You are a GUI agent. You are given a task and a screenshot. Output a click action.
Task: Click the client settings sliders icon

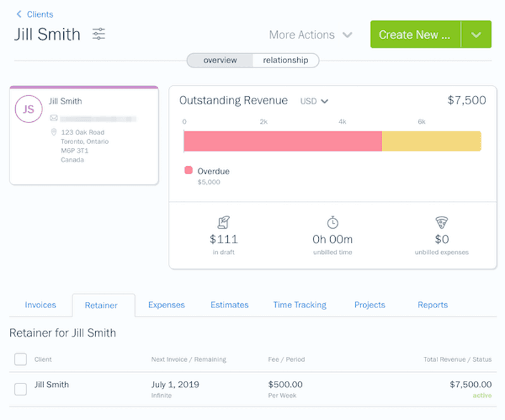click(99, 34)
